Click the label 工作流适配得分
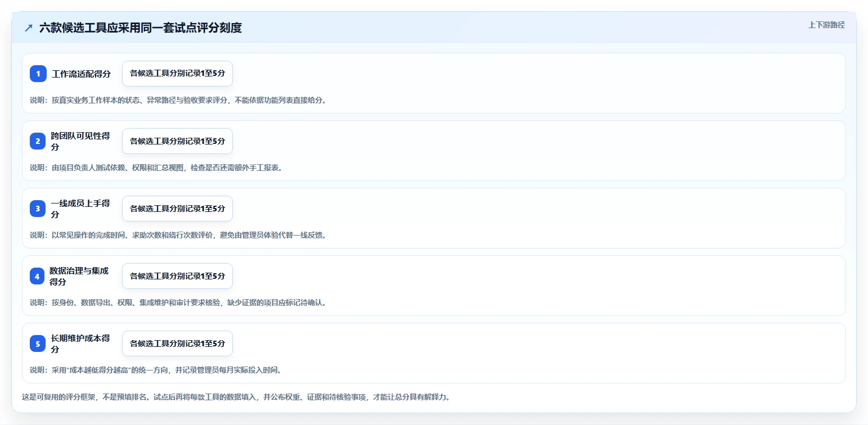The height and width of the screenshot is (425, 868). pos(82,74)
